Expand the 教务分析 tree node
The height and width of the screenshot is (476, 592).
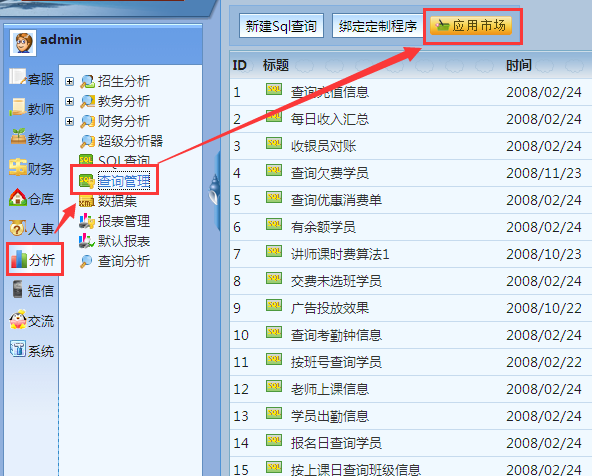[69, 101]
